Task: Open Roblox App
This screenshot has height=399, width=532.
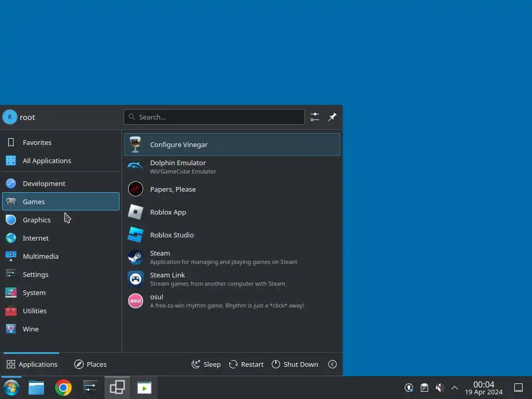Action: pyautogui.click(x=232, y=212)
